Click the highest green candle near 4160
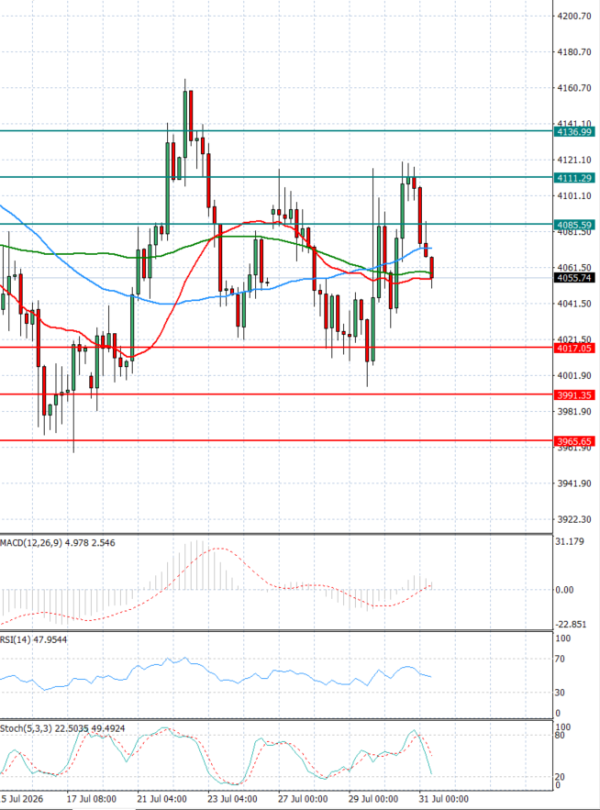The height and width of the screenshot is (810, 600). [185, 124]
